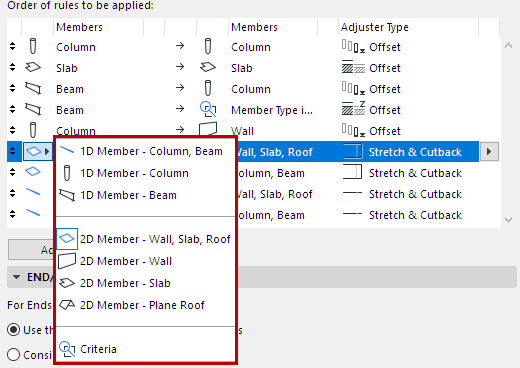Reorder handle for Beam to Member Type rule
This screenshot has height=368, width=520.
pos(13,109)
